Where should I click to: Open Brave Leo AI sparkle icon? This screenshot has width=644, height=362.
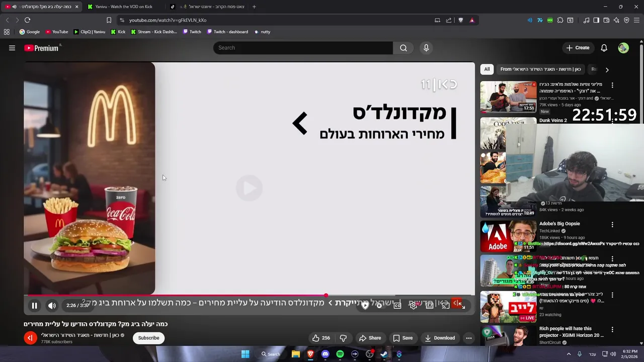(616, 20)
